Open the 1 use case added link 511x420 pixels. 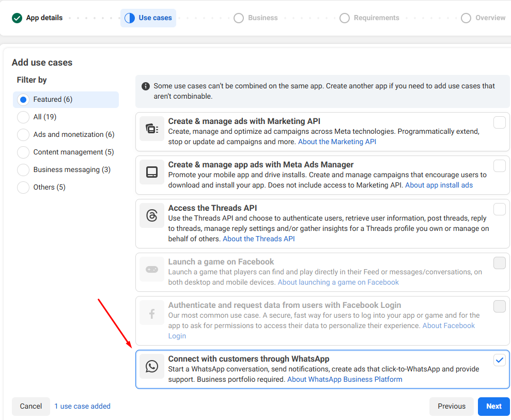pyautogui.click(x=83, y=406)
